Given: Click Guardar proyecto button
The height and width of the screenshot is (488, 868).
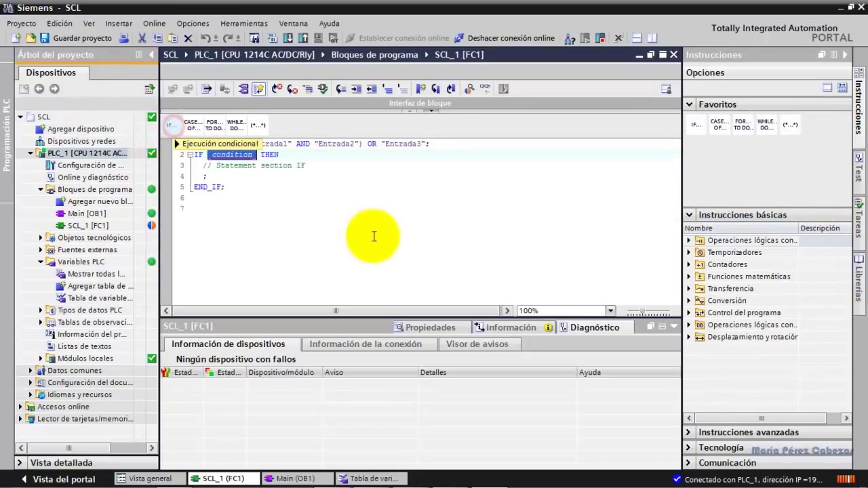Looking at the screenshot, I should (77, 38).
